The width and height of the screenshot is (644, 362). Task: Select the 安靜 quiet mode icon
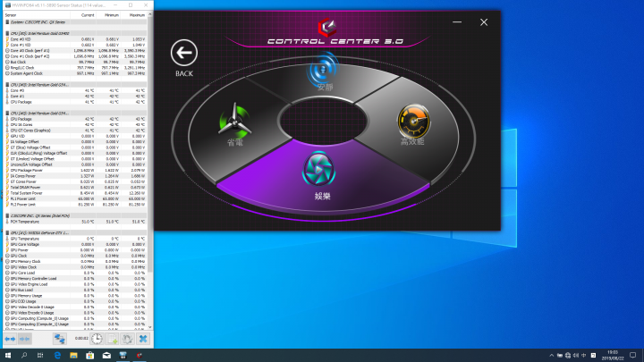coord(323,68)
